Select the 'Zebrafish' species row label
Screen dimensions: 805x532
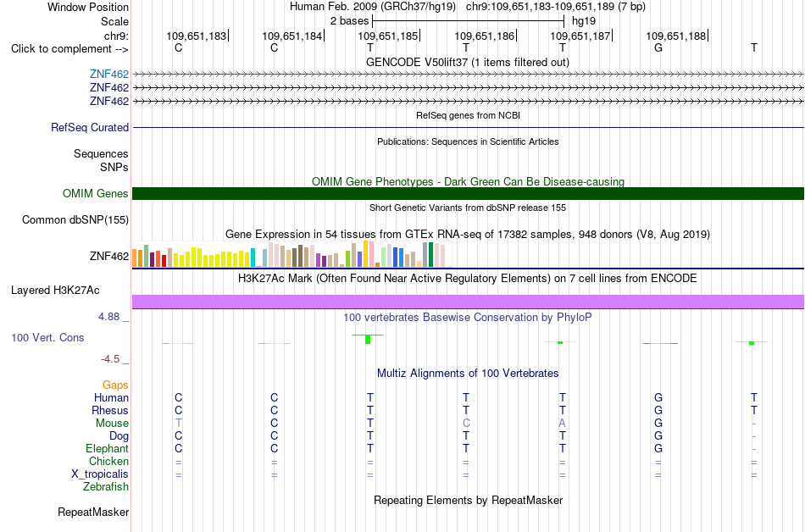(106, 486)
